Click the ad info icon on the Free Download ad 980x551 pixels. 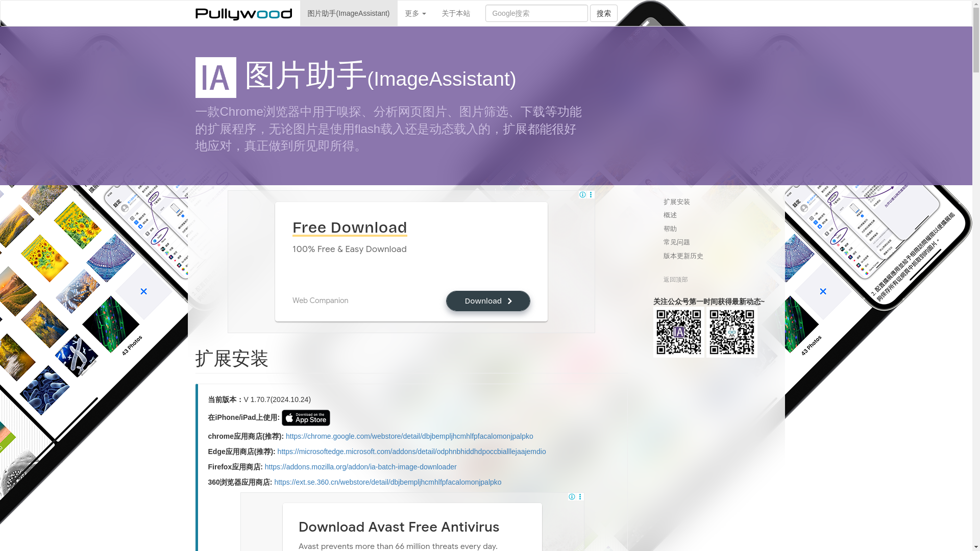(582, 194)
